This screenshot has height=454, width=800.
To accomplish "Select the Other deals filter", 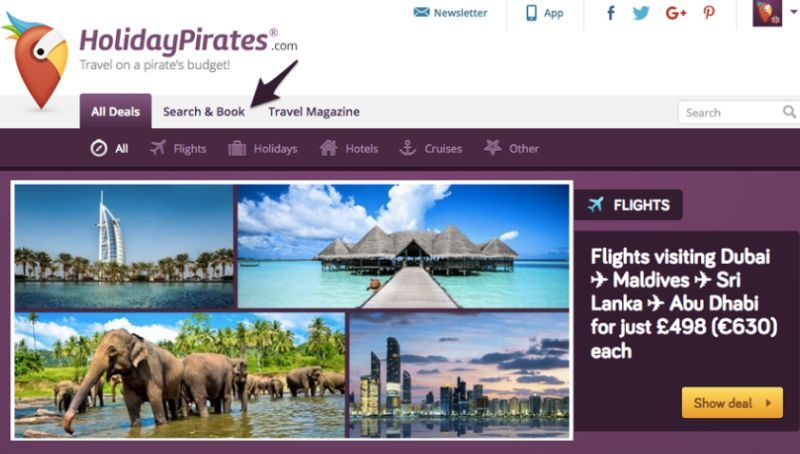I will 511,148.
